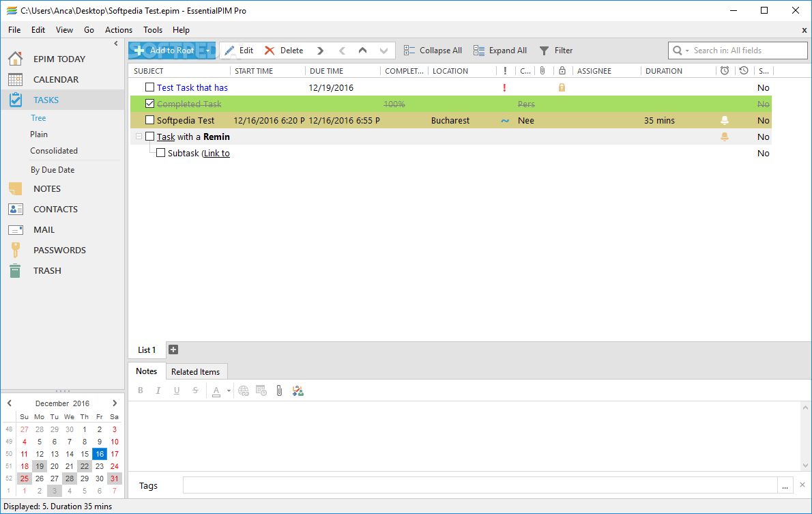Open font color dropdown arrow

[x=229, y=390]
